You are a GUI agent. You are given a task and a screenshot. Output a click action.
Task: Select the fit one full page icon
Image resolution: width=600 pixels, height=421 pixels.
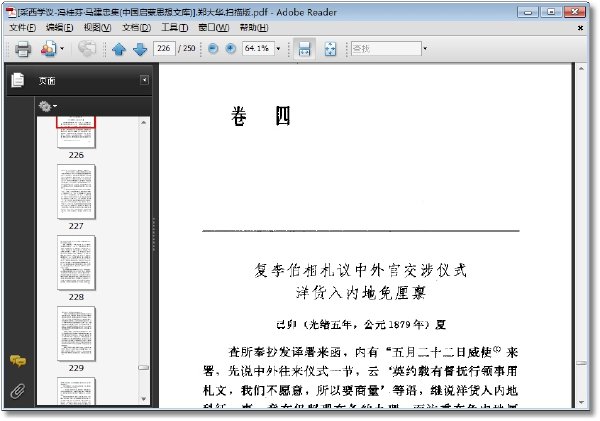[330, 49]
